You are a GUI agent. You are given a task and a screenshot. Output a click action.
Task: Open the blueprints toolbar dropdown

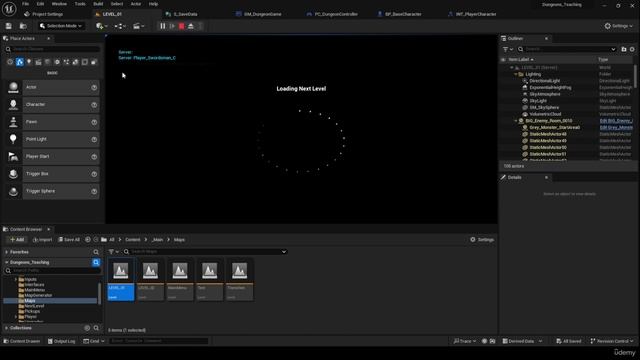tap(120, 26)
